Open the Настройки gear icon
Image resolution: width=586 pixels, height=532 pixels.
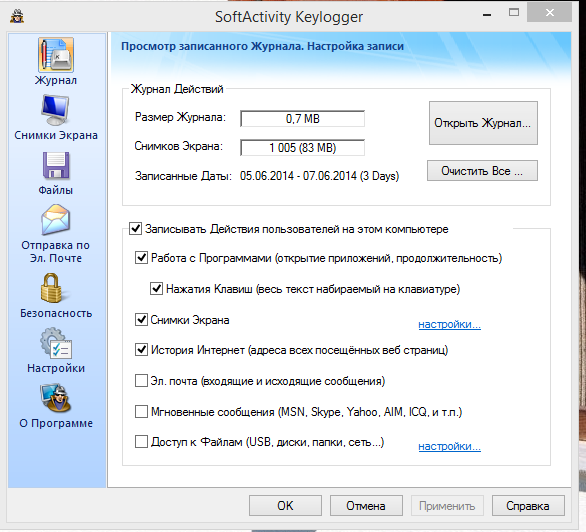(x=56, y=343)
